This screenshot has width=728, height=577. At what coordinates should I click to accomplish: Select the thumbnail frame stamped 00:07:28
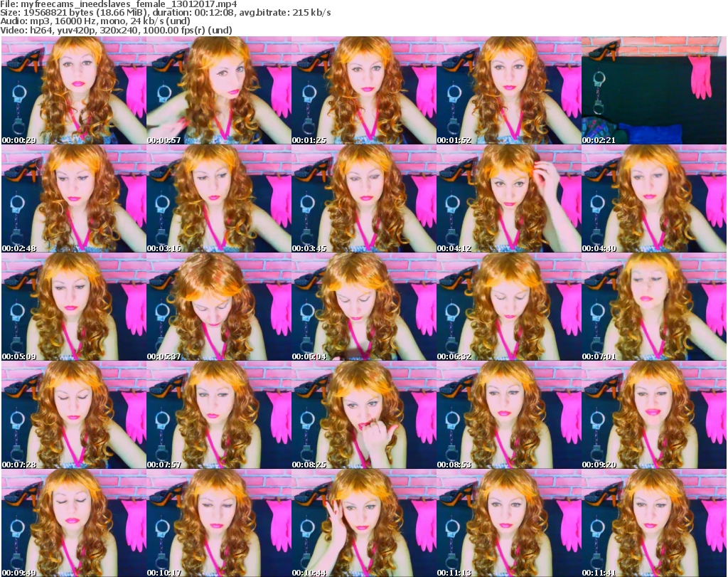click(74, 415)
